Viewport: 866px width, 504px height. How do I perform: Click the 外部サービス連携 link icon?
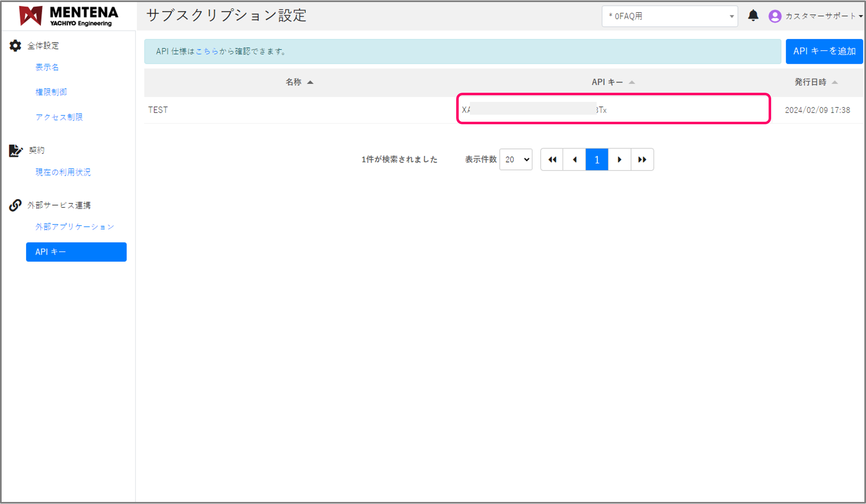pos(15,205)
